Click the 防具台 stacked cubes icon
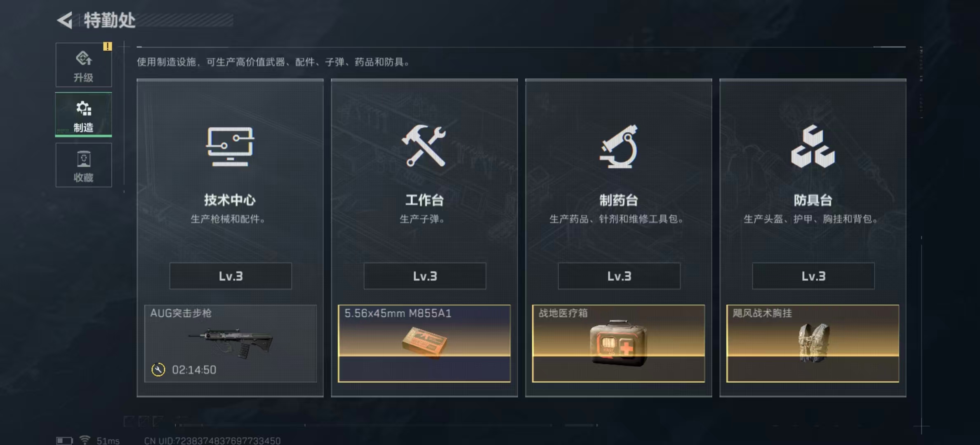 pyautogui.click(x=813, y=147)
